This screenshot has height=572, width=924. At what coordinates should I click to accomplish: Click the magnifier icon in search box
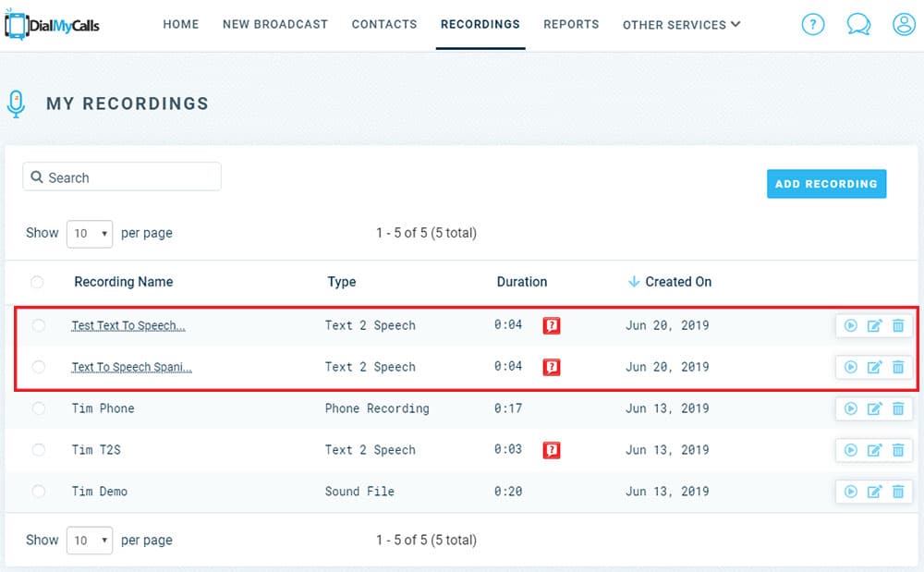(x=37, y=176)
